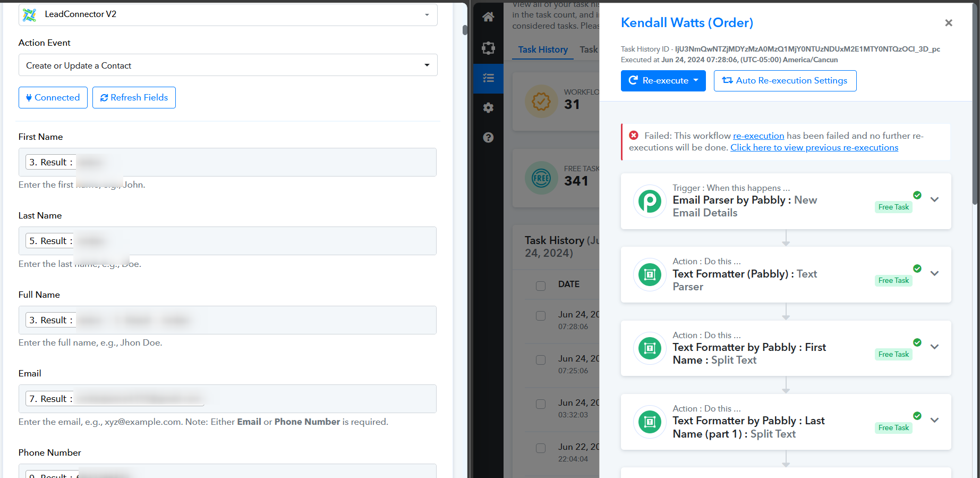
Task: Expand the Last Name (part 1) step
Action: tap(935, 420)
